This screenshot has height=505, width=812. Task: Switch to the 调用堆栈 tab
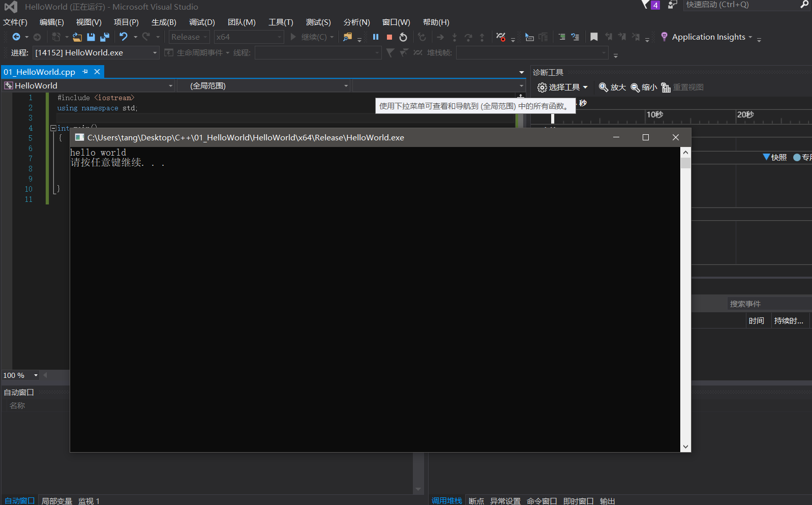[x=447, y=501]
